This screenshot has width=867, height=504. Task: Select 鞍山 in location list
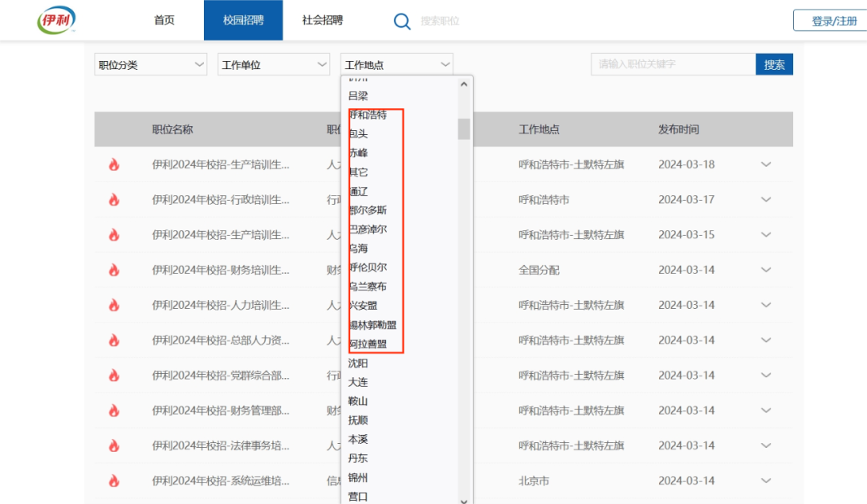pos(358,401)
